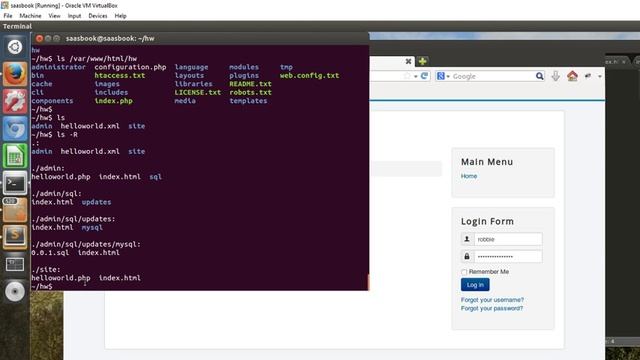Open the Firefox downloads arrow icon
This screenshot has height=360, width=640.
556,76
